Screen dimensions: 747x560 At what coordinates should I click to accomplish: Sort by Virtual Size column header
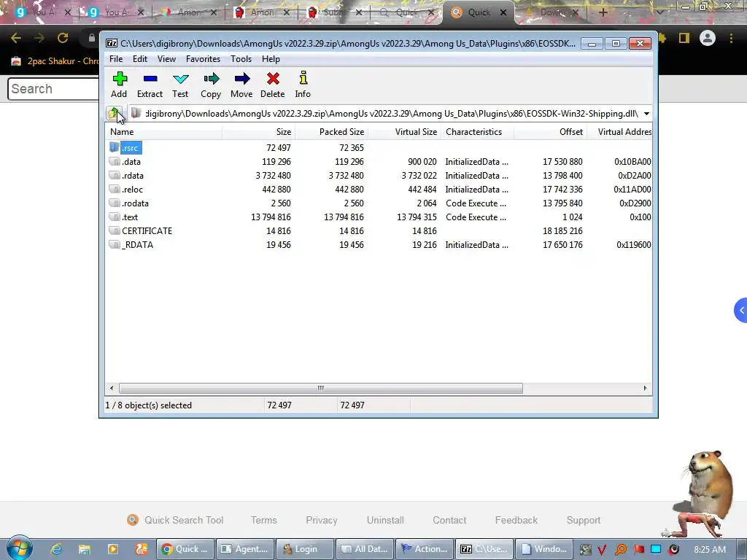pyautogui.click(x=404, y=132)
